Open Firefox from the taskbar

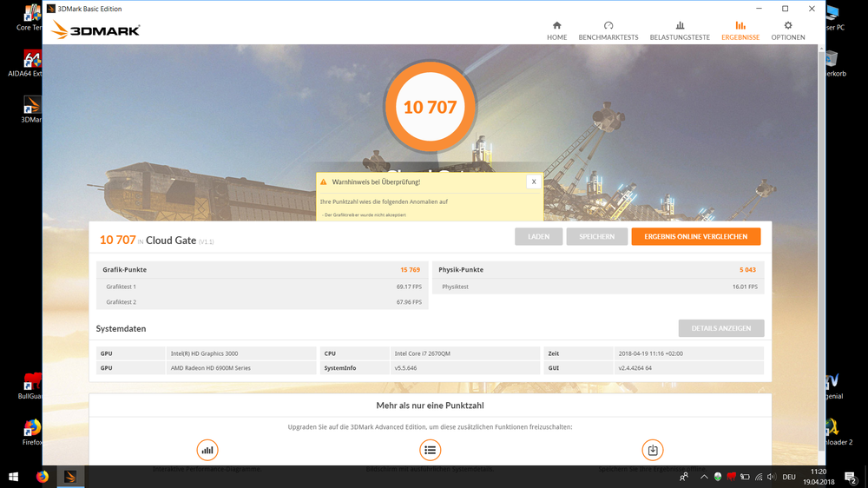click(x=43, y=477)
